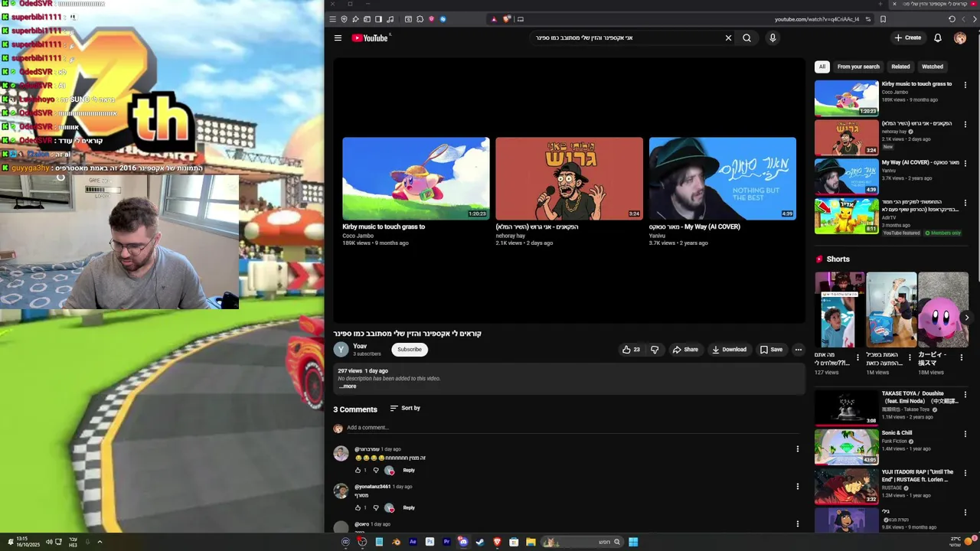Open the YouTube guide hamburger menu

(338, 37)
